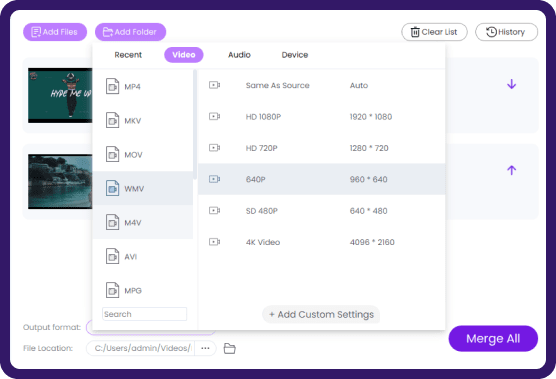
Task: Click the MOV format file icon
Action: click(x=112, y=154)
